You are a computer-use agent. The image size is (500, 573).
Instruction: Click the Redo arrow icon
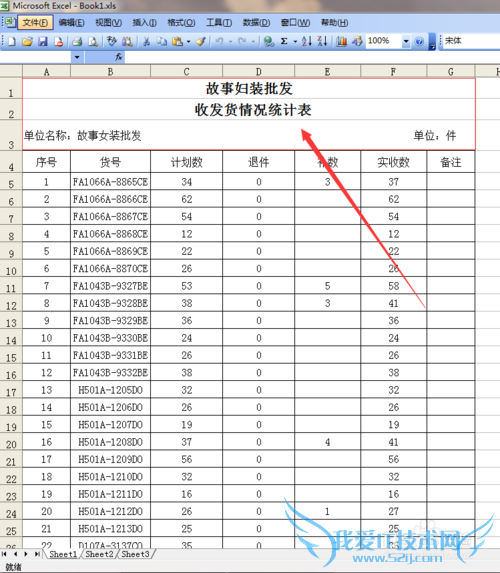point(242,41)
